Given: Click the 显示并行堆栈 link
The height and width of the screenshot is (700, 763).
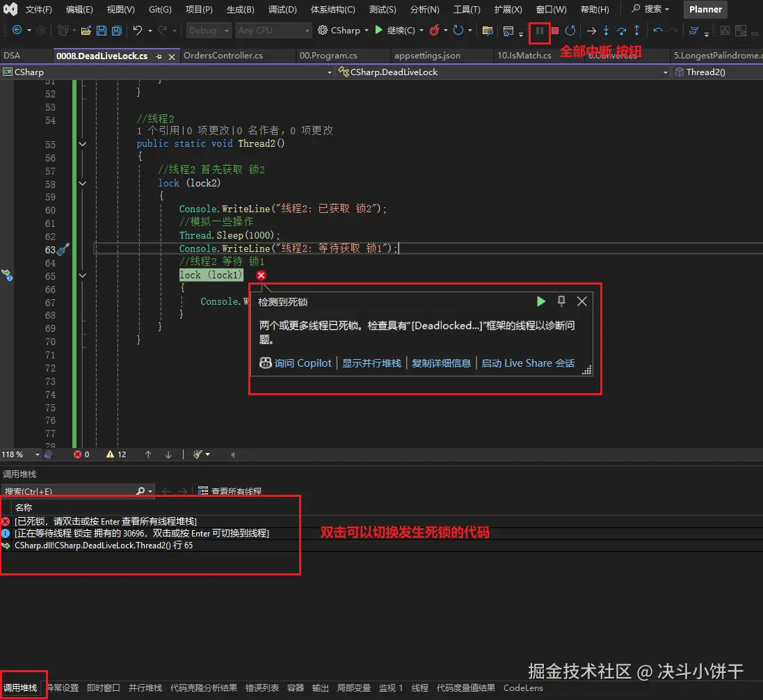Looking at the screenshot, I should pos(372,363).
